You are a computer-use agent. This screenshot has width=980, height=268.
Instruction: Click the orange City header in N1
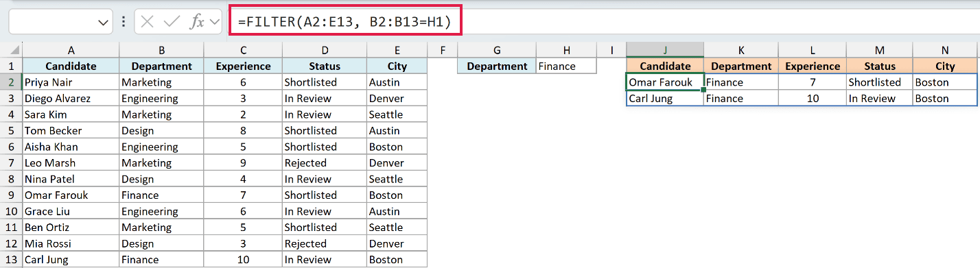coord(945,66)
